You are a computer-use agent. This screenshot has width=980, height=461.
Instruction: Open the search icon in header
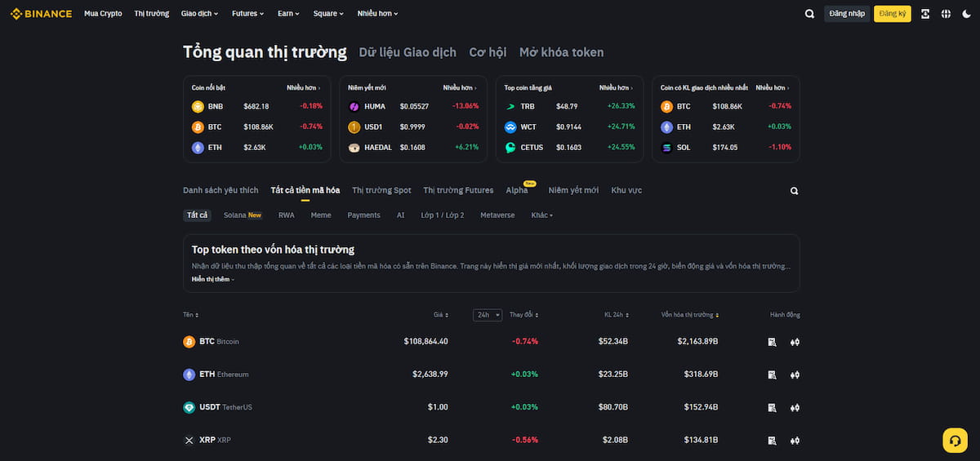[809, 14]
